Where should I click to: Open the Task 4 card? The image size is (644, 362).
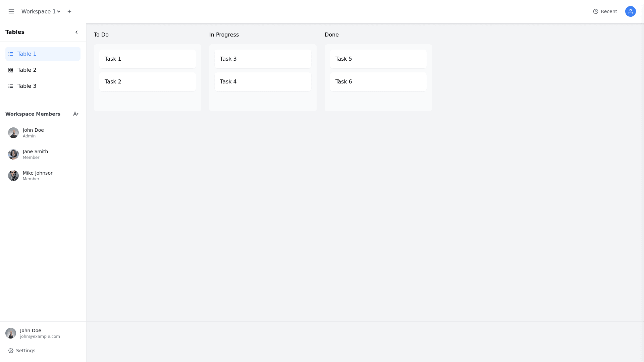coord(263,82)
